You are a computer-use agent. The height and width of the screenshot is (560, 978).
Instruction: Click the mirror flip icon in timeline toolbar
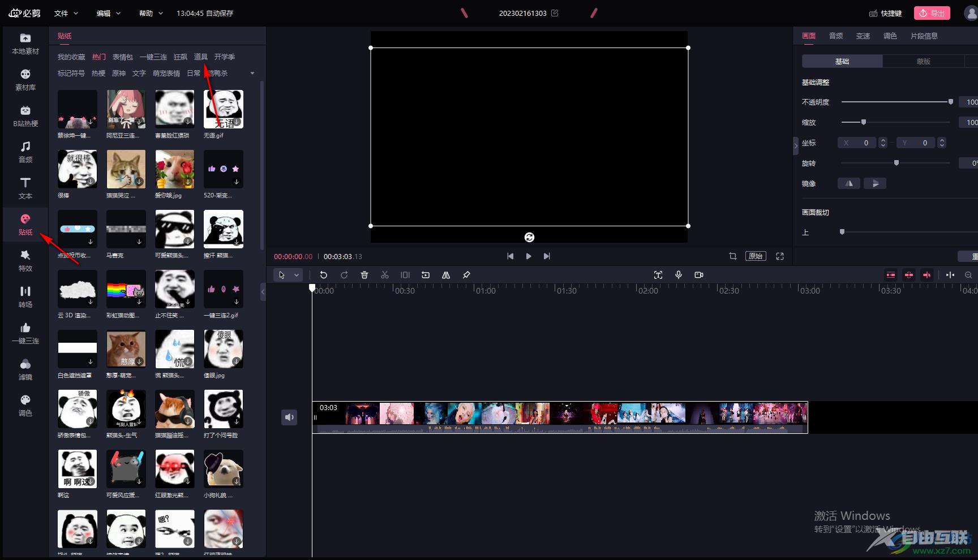point(446,275)
